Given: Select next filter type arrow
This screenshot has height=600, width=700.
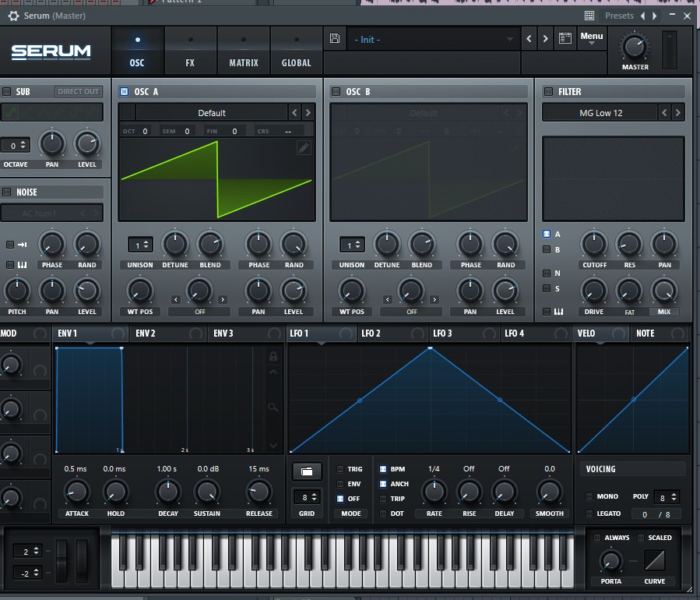Looking at the screenshot, I should 677,112.
